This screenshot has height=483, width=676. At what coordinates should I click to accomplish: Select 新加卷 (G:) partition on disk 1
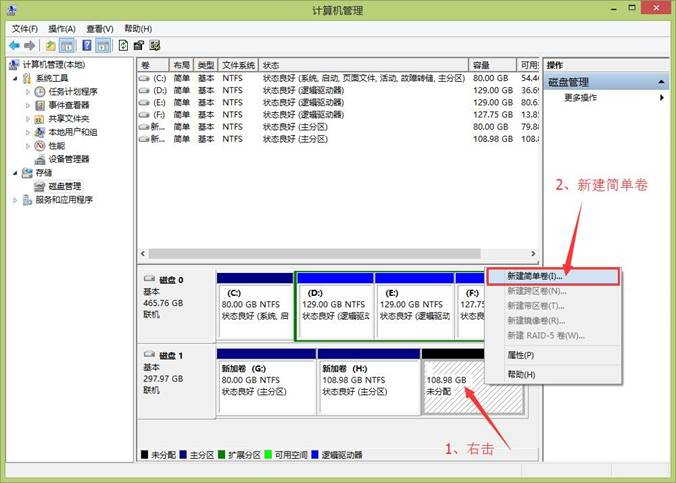click(266, 382)
